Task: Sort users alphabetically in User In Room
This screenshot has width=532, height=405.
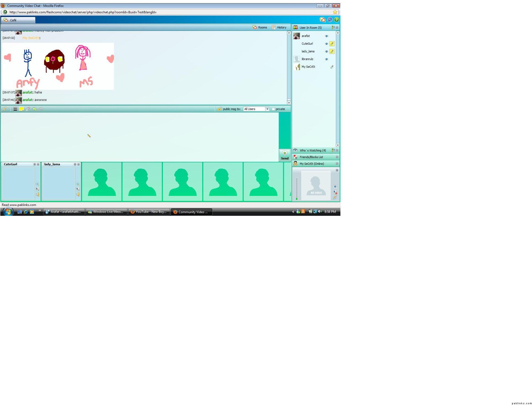Action: [x=333, y=28]
